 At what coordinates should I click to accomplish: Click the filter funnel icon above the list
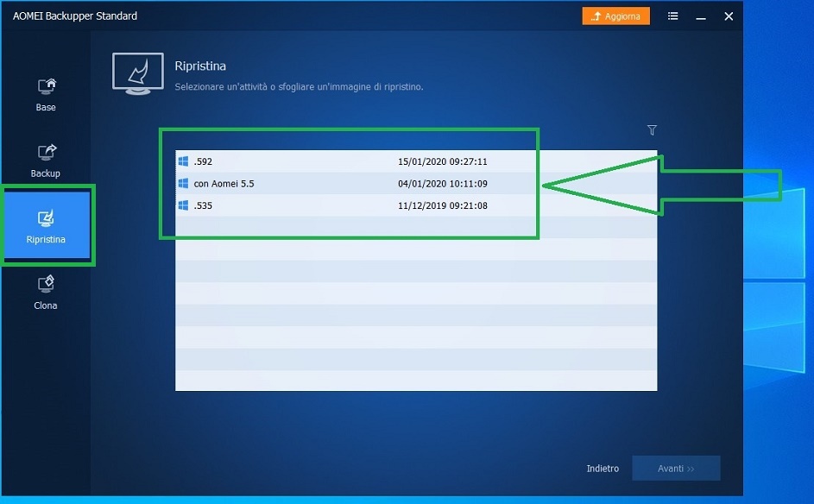click(652, 129)
